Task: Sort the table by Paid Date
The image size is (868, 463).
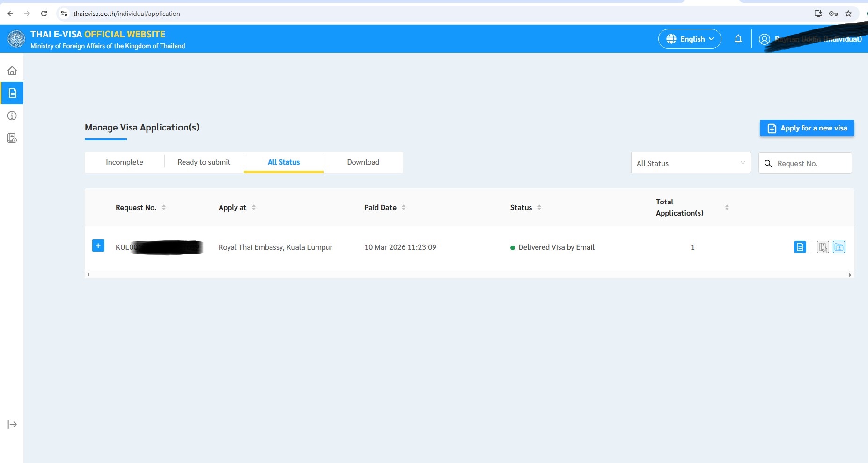Action: tap(404, 207)
